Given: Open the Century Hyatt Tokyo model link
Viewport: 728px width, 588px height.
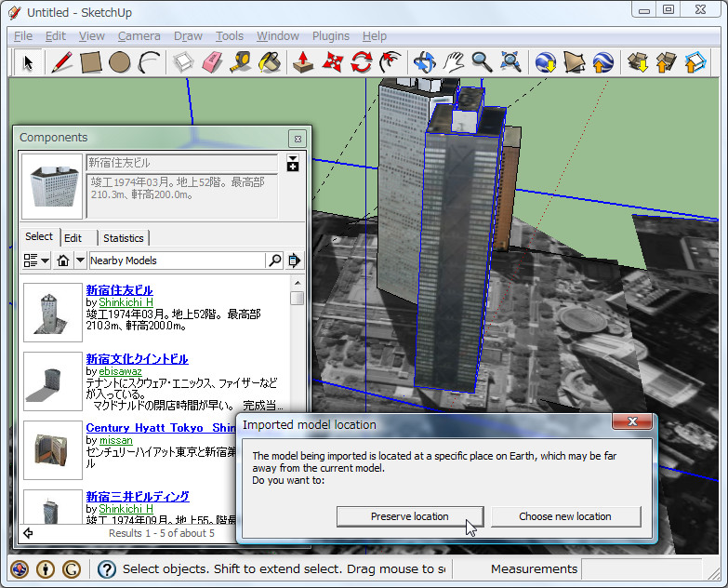Looking at the screenshot, I should click(x=161, y=428).
